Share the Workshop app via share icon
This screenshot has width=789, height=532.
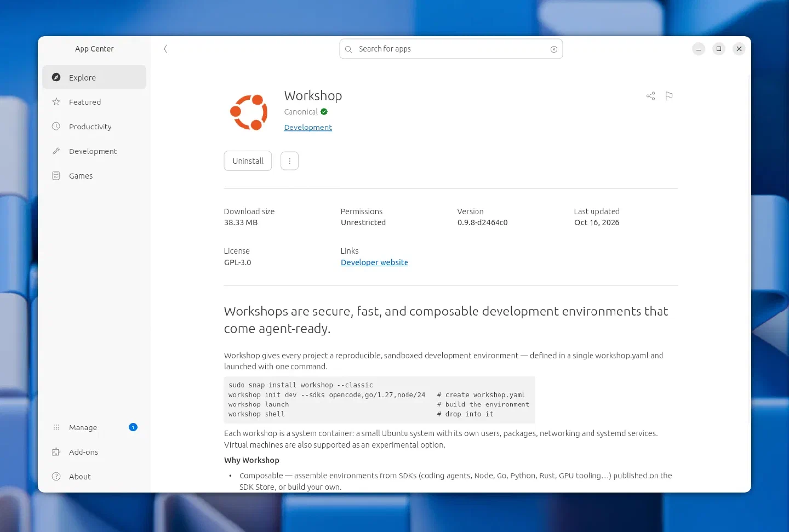650,96
